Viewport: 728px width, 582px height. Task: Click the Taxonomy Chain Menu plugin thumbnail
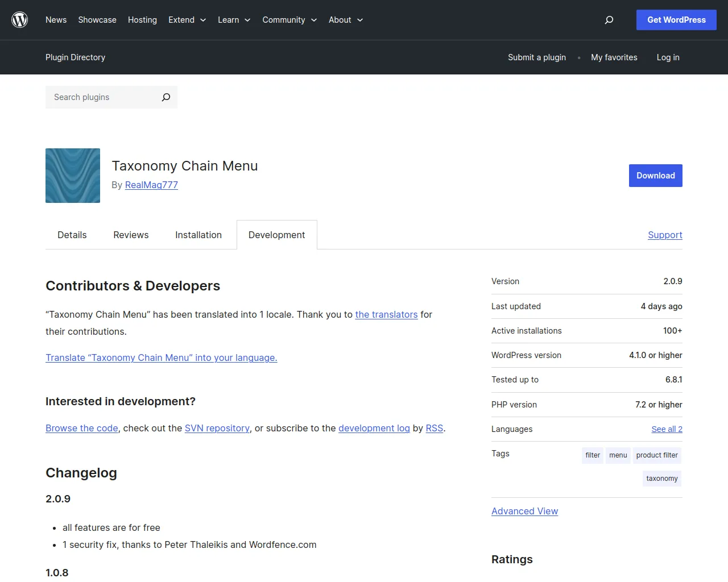73,176
